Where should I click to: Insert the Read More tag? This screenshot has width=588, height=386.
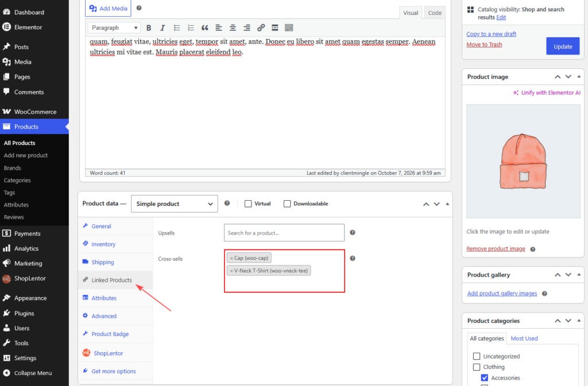coord(275,28)
